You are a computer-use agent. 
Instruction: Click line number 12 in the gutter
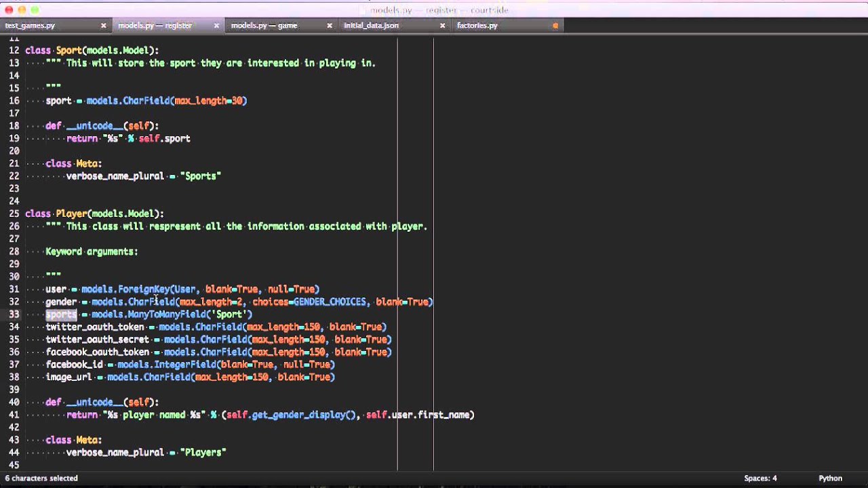click(14, 50)
